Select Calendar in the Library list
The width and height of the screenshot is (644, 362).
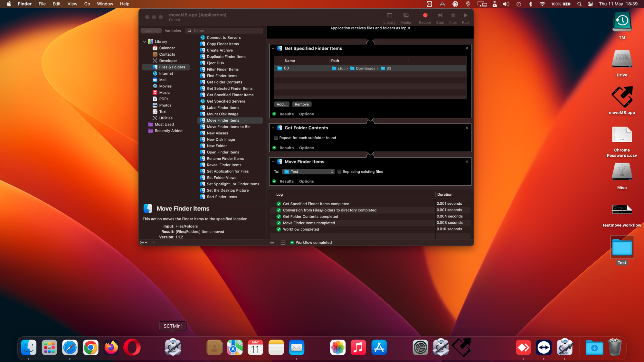click(x=167, y=48)
